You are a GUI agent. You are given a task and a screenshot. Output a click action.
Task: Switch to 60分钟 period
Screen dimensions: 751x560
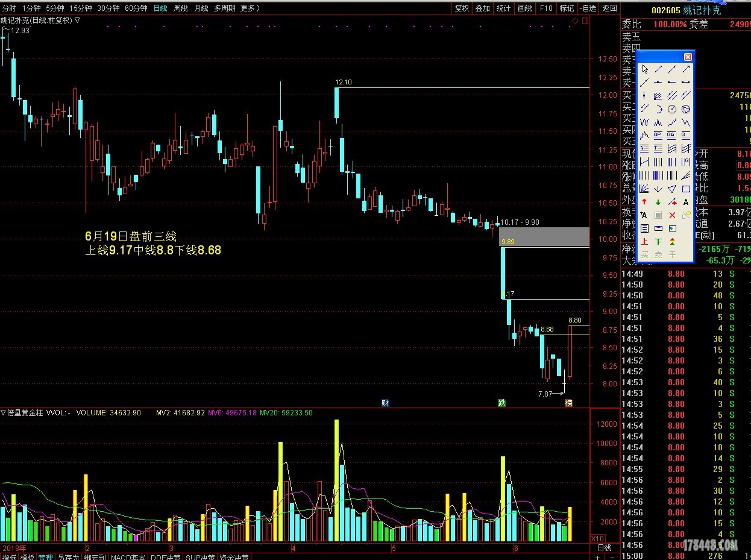(x=136, y=8)
